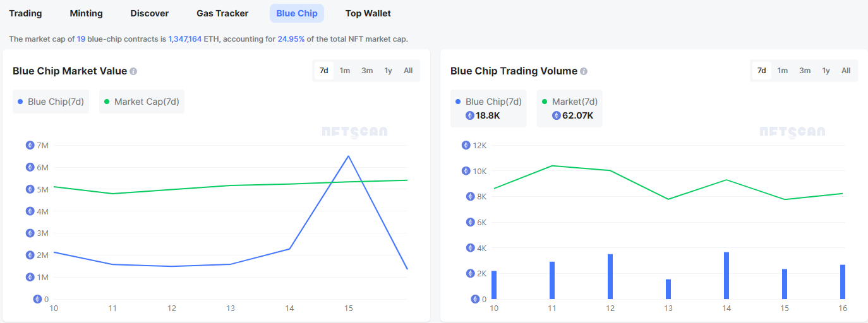Click info icon beside Blue Chip Market Value
Image resolution: width=868 pixels, height=323 pixels.
pyautogui.click(x=133, y=71)
